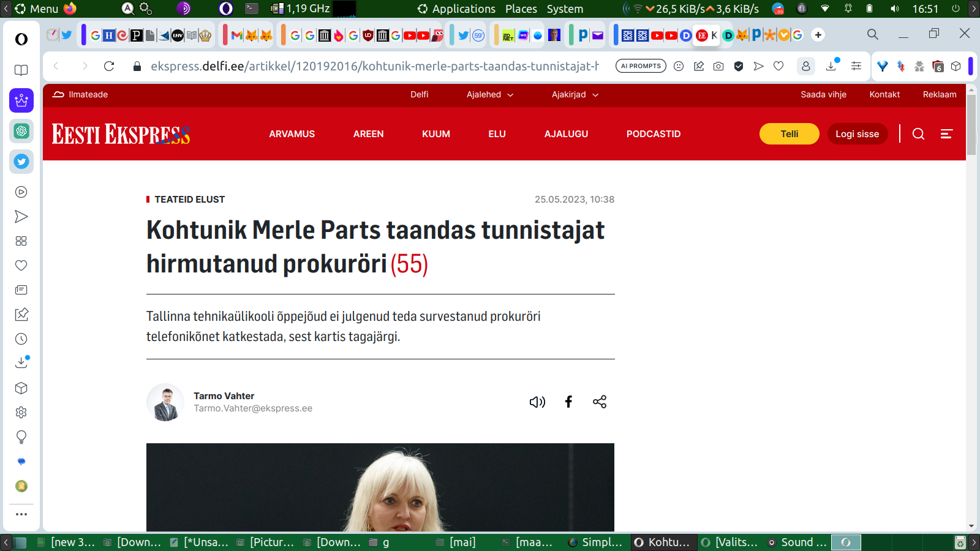Open the hamburger menu on Eesti Ekspress
The height and width of the screenshot is (551, 980).
pyautogui.click(x=946, y=134)
